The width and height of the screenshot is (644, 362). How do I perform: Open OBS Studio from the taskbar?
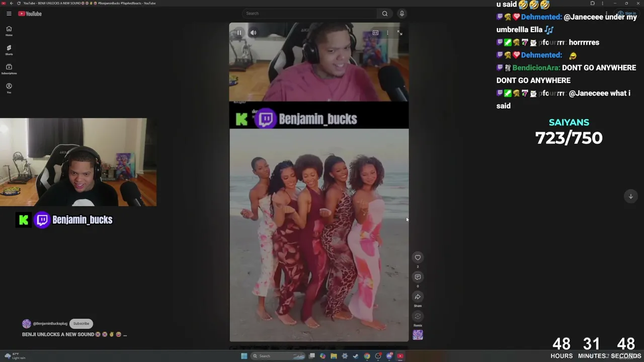point(378,356)
